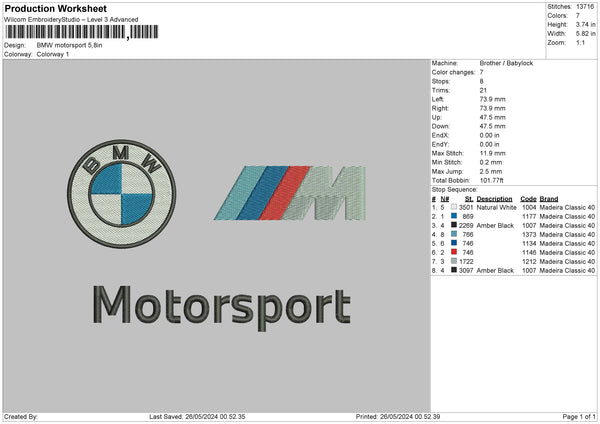Click thread code 1004 in row 1
The height and width of the screenshot is (424, 600).
[x=529, y=207]
